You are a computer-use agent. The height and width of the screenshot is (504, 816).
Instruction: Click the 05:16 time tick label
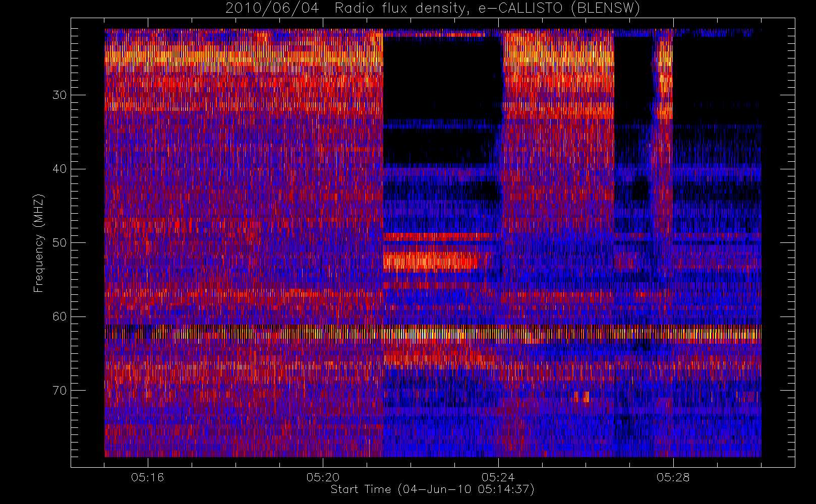pyautogui.click(x=148, y=477)
